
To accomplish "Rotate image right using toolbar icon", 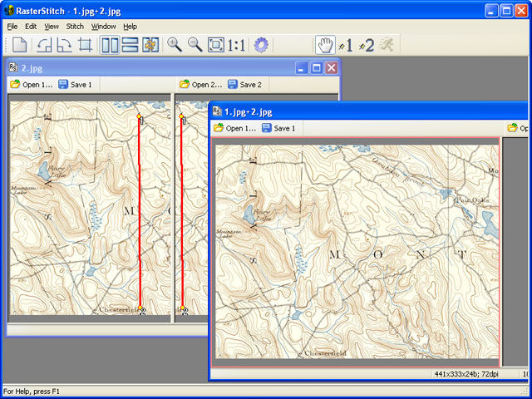I will click(x=65, y=45).
